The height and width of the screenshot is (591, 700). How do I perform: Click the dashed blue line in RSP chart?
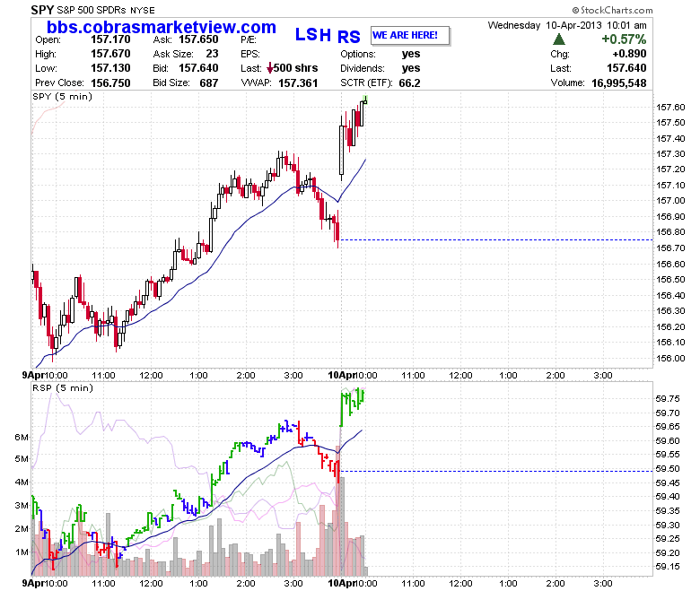click(x=496, y=471)
